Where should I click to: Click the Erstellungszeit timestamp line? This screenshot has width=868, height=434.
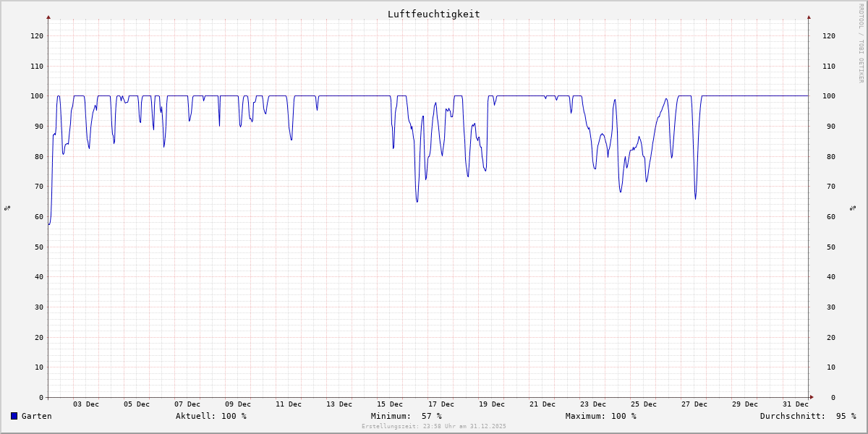point(434,426)
